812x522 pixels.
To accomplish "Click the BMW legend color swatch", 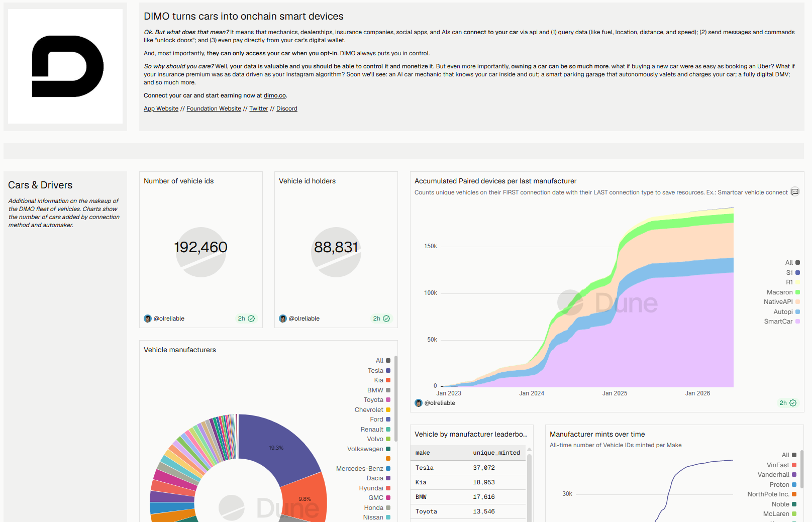I will (388, 390).
